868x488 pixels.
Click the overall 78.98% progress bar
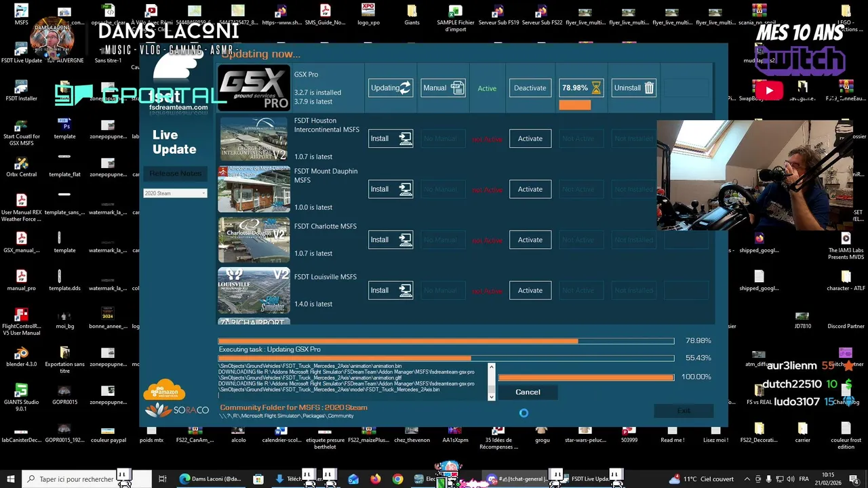(446, 341)
